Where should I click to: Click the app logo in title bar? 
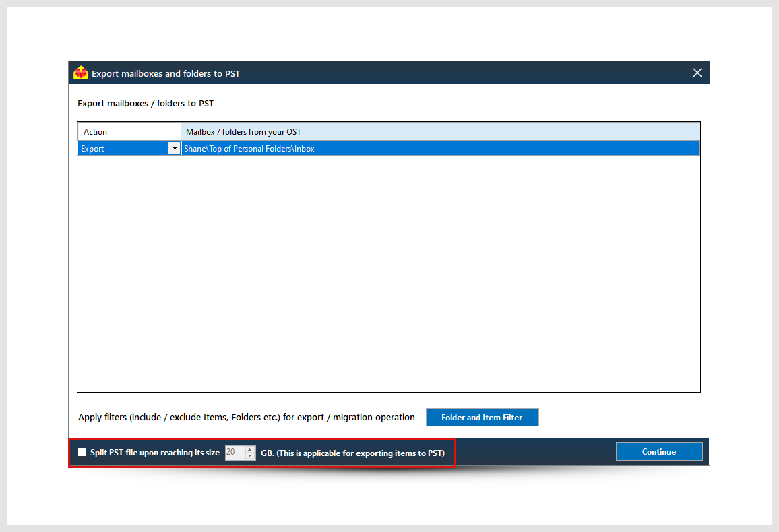[81, 73]
